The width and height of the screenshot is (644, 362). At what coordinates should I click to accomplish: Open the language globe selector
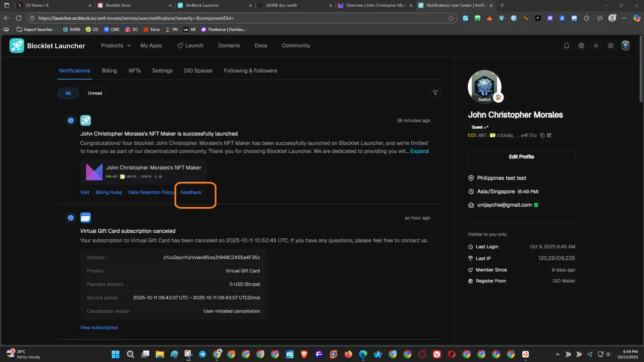pos(581,46)
